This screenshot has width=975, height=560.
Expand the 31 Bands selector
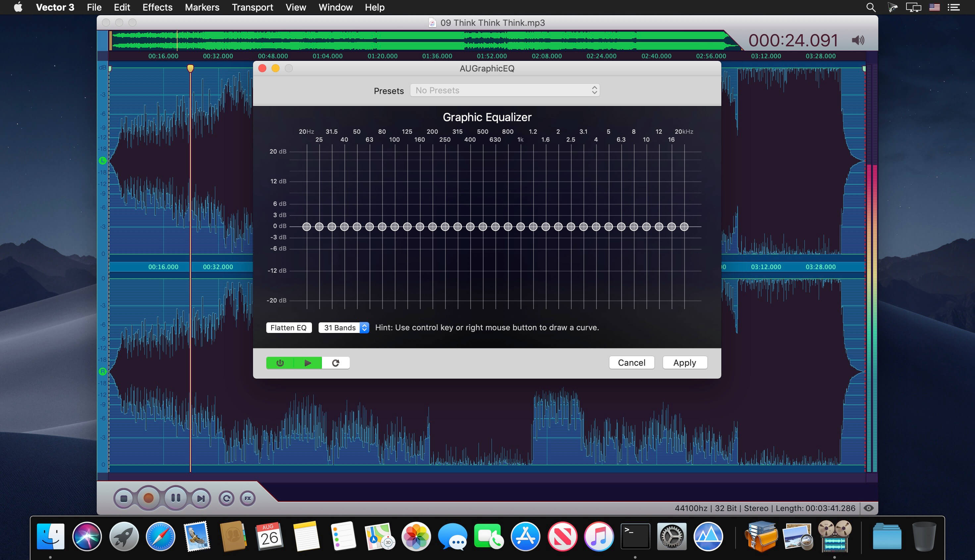(x=343, y=328)
